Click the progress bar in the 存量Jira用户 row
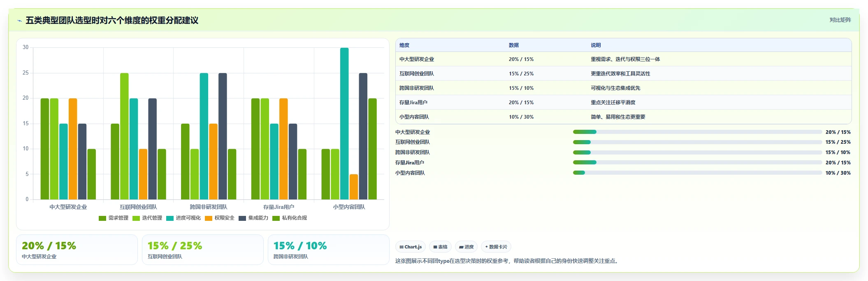This screenshot has width=868, height=281. point(697,162)
